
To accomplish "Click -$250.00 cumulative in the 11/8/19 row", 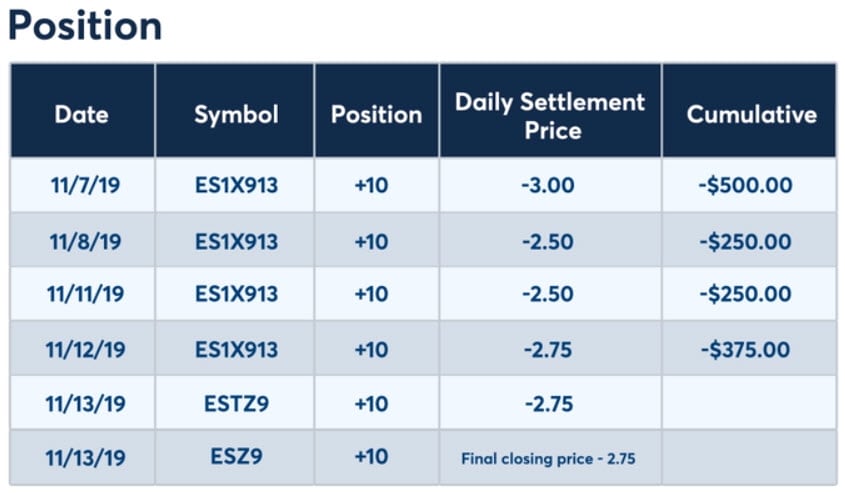I will click(746, 241).
